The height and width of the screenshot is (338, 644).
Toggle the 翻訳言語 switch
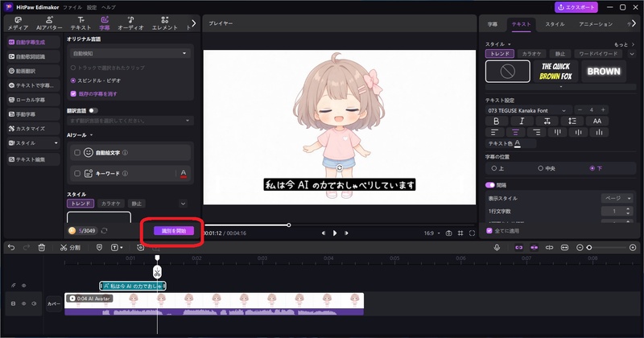[x=93, y=110]
